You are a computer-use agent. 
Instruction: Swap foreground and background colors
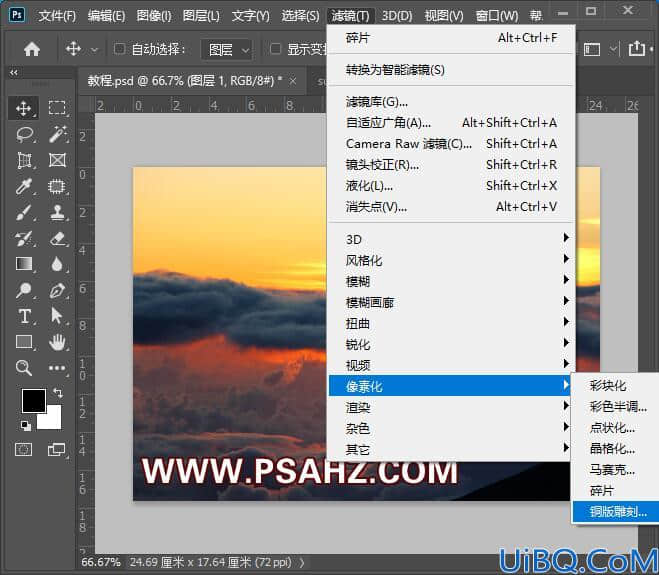click(58, 393)
